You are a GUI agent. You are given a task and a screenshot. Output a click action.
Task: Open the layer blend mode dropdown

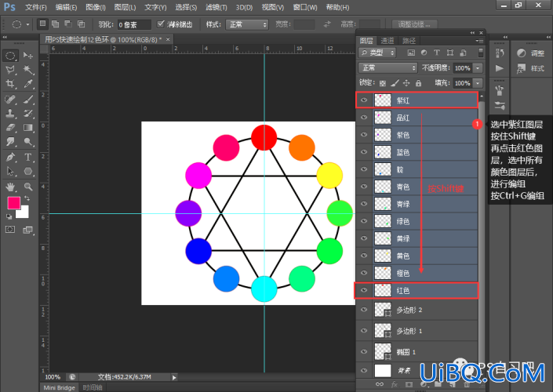click(x=388, y=67)
